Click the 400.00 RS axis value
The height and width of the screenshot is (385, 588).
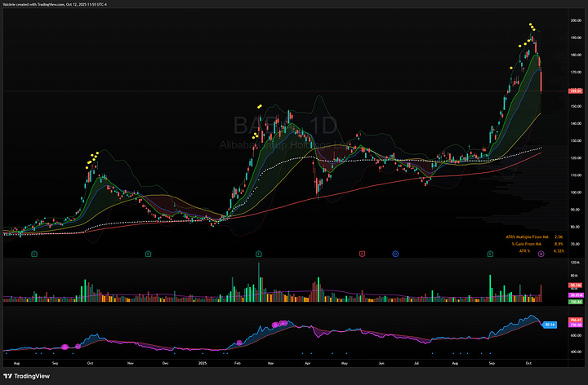click(576, 352)
